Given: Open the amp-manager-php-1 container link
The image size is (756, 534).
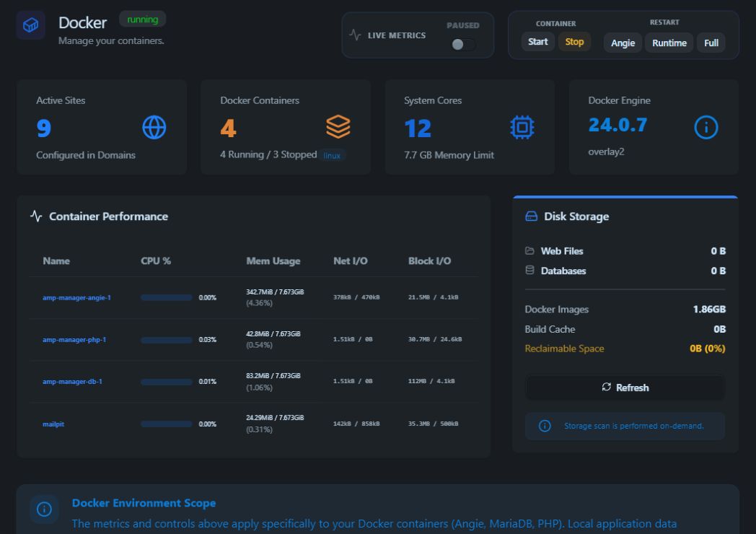Looking at the screenshot, I should pyautogui.click(x=74, y=340).
